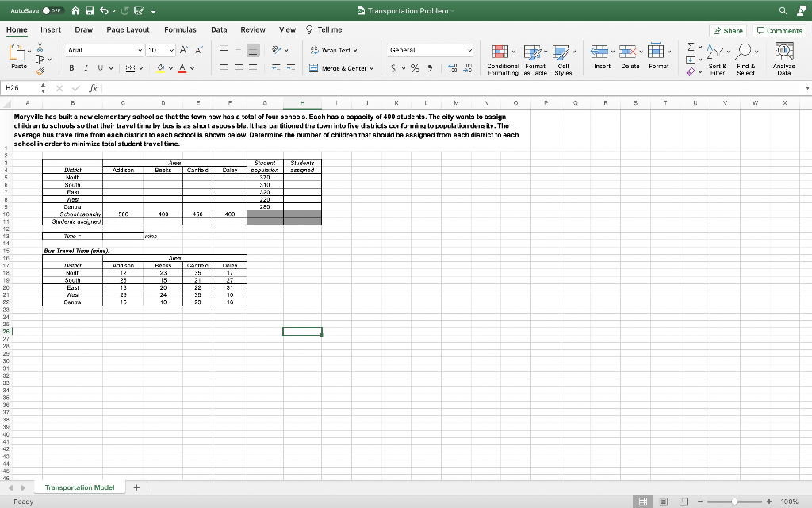
Task: Open the Comments pane button
Action: pos(779,31)
